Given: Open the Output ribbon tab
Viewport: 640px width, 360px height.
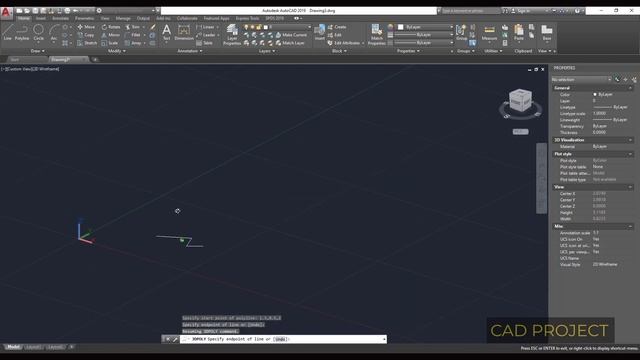Looking at the screenshot, I should (x=143, y=18).
